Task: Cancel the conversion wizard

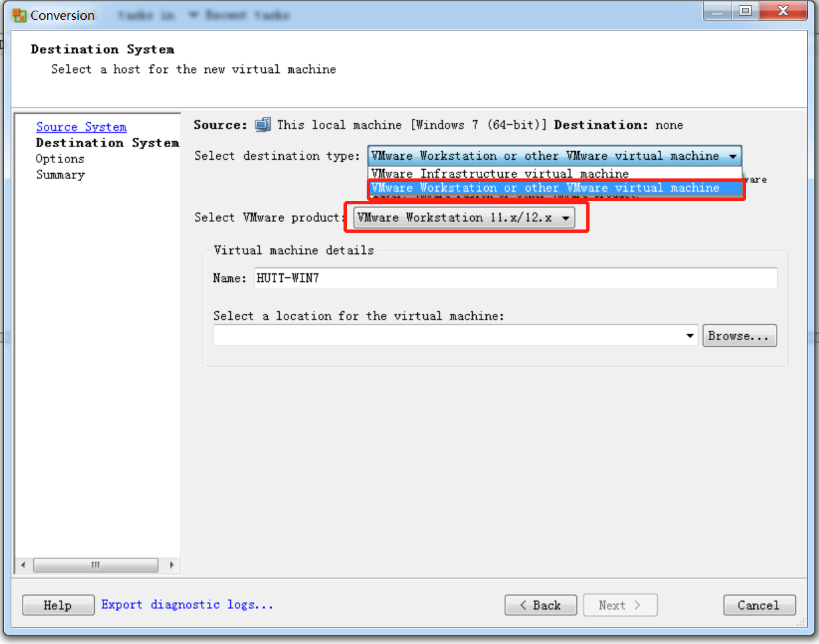Action: coord(759,605)
